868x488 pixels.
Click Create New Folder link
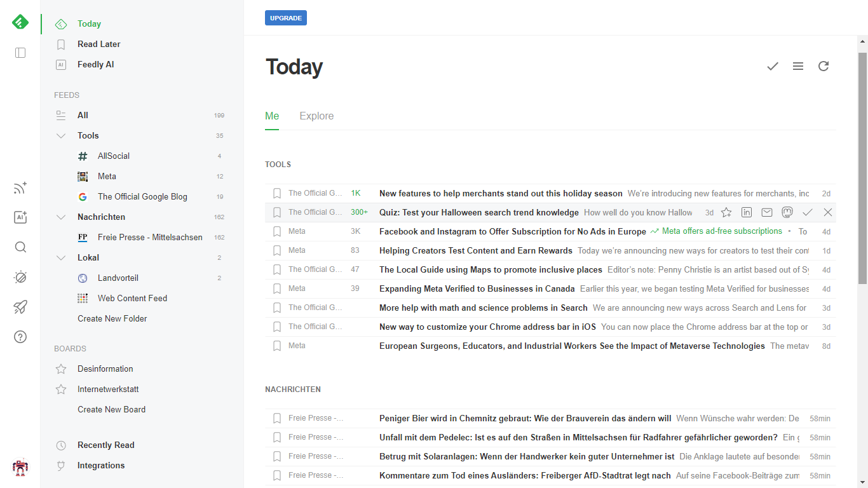(x=112, y=318)
